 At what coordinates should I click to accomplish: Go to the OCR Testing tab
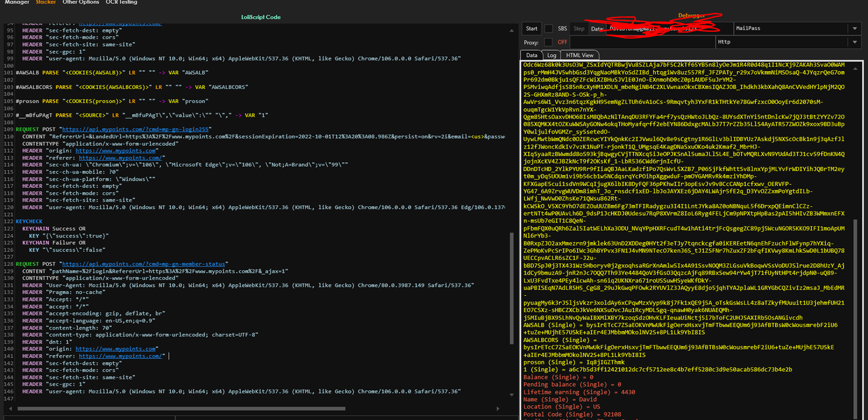[121, 3]
